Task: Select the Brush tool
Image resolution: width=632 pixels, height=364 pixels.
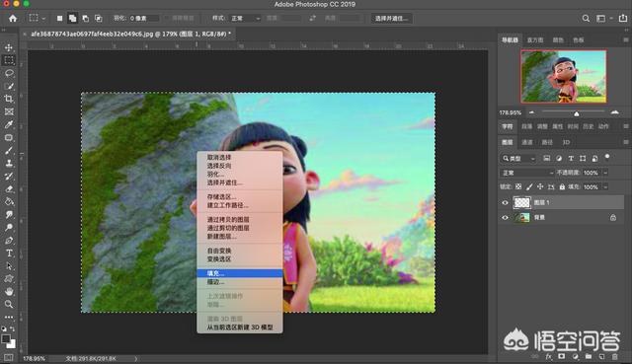Action: pyautogui.click(x=9, y=151)
